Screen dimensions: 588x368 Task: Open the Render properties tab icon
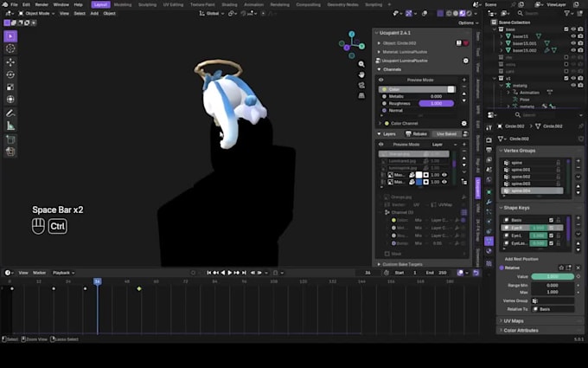click(489, 140)
